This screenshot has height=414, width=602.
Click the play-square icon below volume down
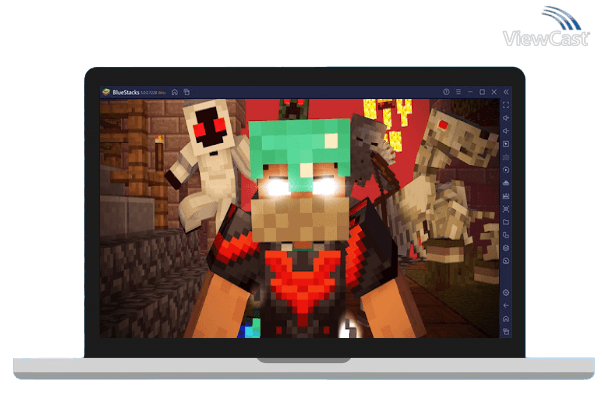(x=506, y=144)
